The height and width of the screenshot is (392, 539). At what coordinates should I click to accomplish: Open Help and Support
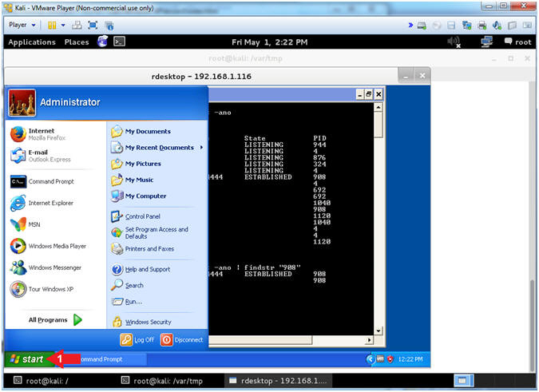141,269
